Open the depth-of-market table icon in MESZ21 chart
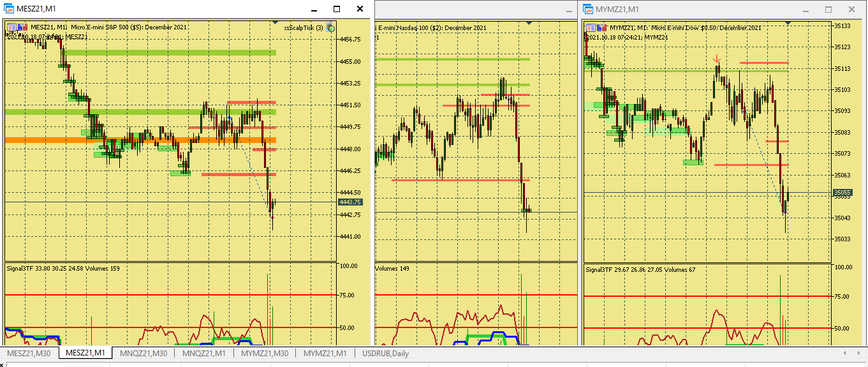The image size is (868, 367). pos(11,27)
